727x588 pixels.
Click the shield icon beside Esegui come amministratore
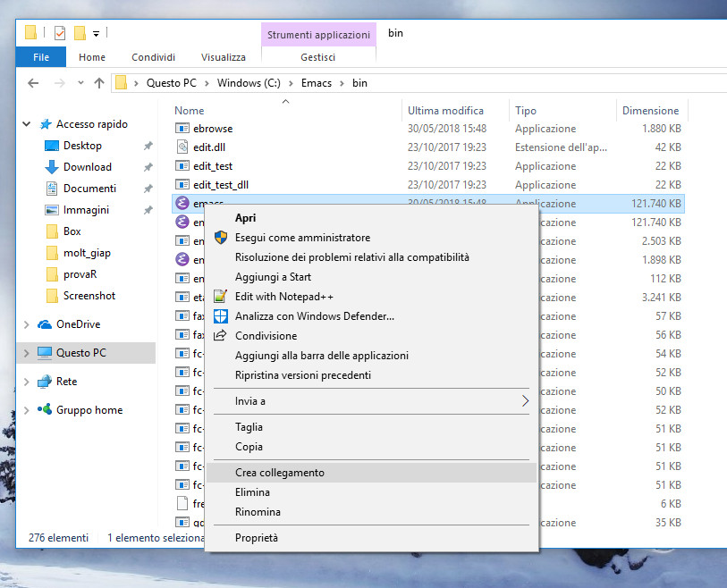click(221, 237)
